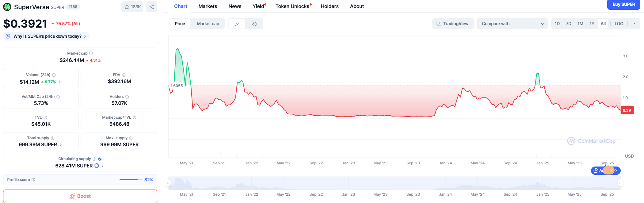Open the Markets tab

point(208,6)
